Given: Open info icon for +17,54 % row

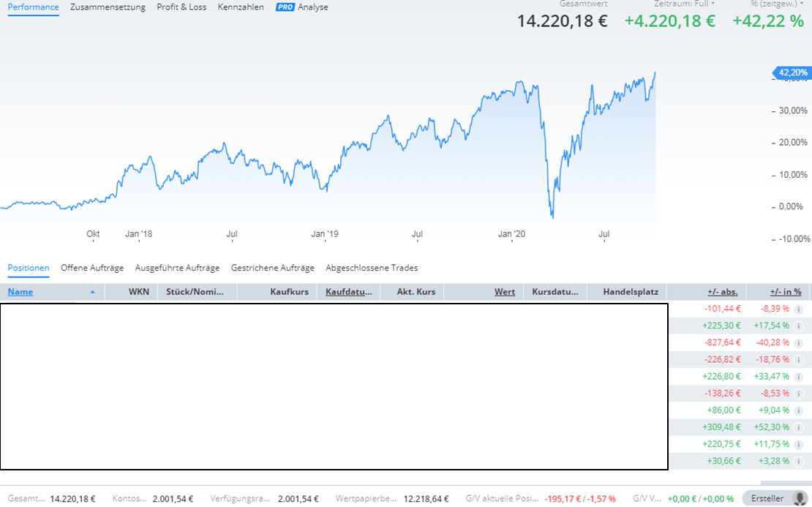Looking at the screenshot, I should [799, 326].
